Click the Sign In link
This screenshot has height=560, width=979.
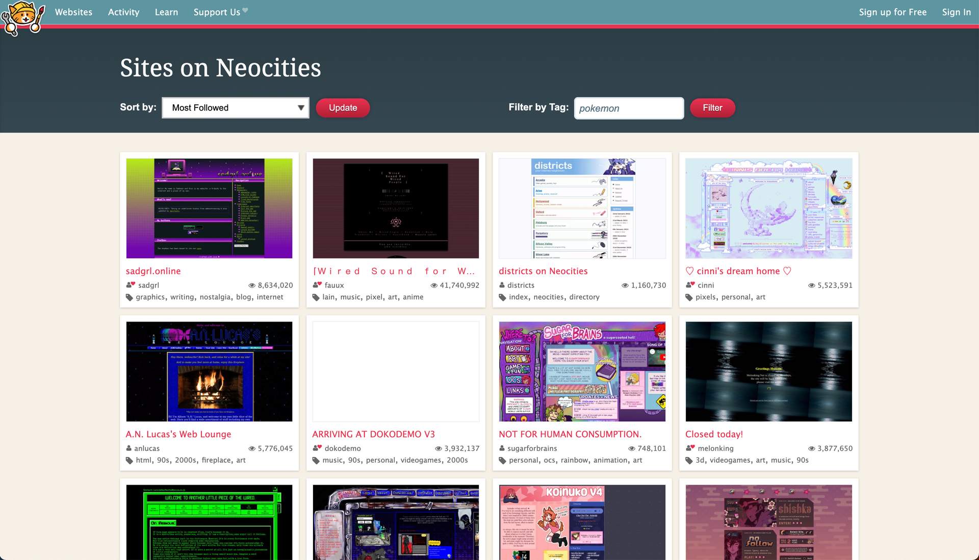(x=956, y=12)
